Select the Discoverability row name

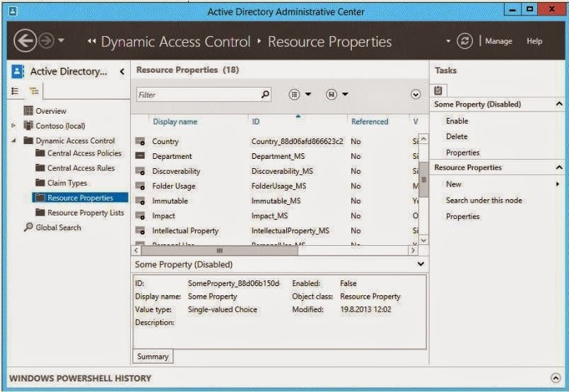(176, 171)
